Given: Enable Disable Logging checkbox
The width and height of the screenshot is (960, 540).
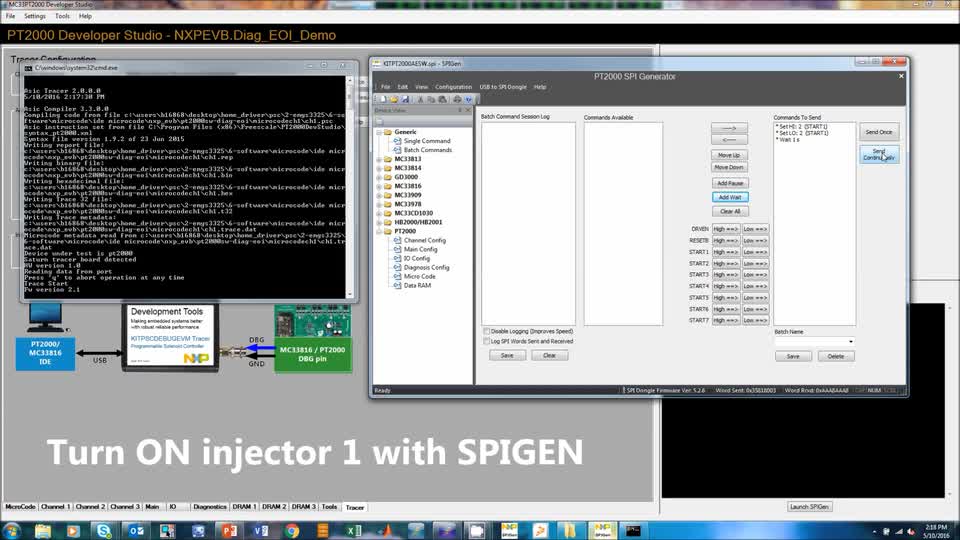Looking at the screenshot, I should click(487, 331).
